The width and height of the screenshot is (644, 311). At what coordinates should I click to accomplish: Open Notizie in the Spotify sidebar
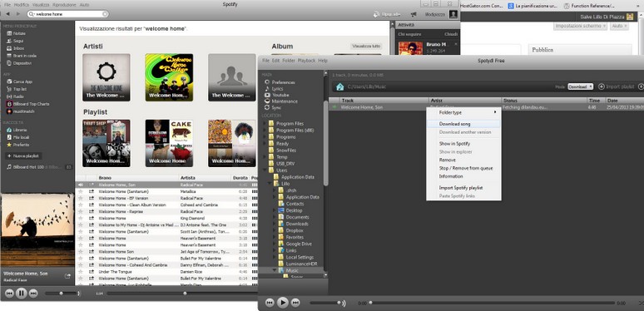16,33
